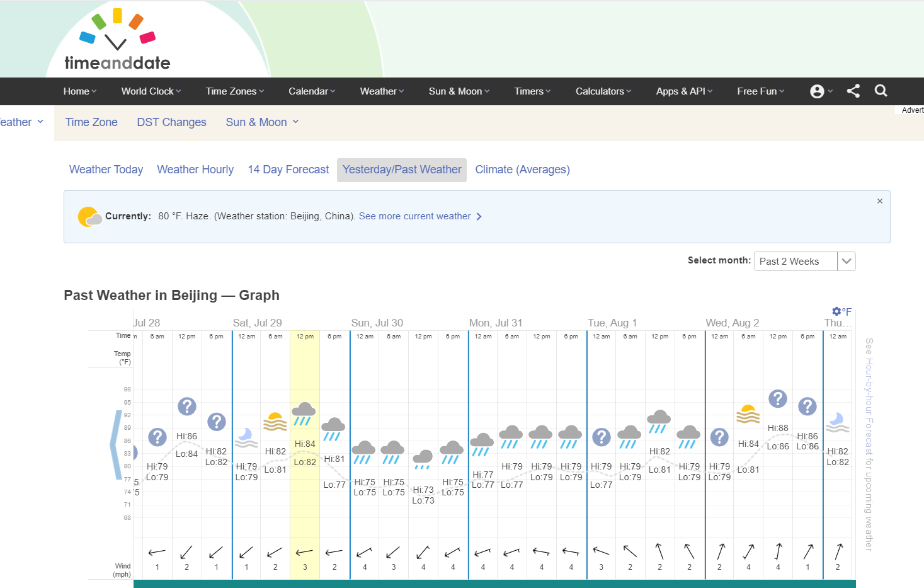Open Climate (Averages) tab
The image size is (924, 588).
click(522, 170)
